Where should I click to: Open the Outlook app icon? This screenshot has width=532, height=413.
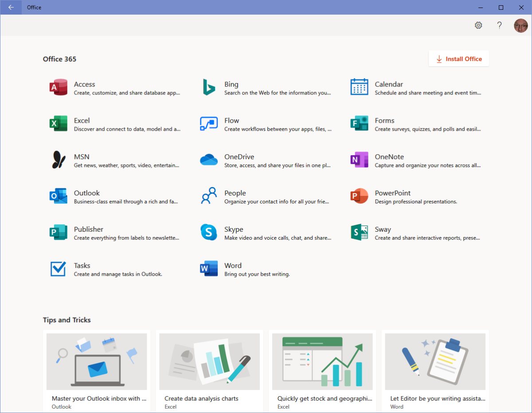(x=58, y=196)
